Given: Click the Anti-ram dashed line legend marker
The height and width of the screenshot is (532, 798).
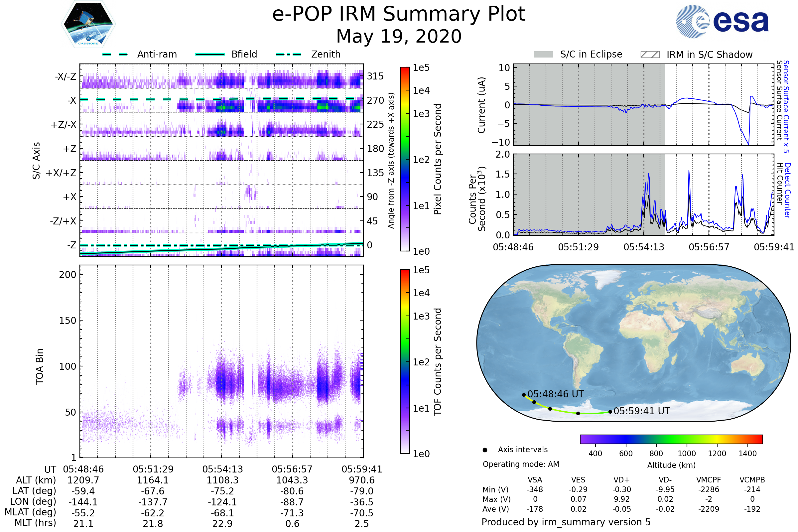Looking at the screenshot, I should click(x=115, y=54).
